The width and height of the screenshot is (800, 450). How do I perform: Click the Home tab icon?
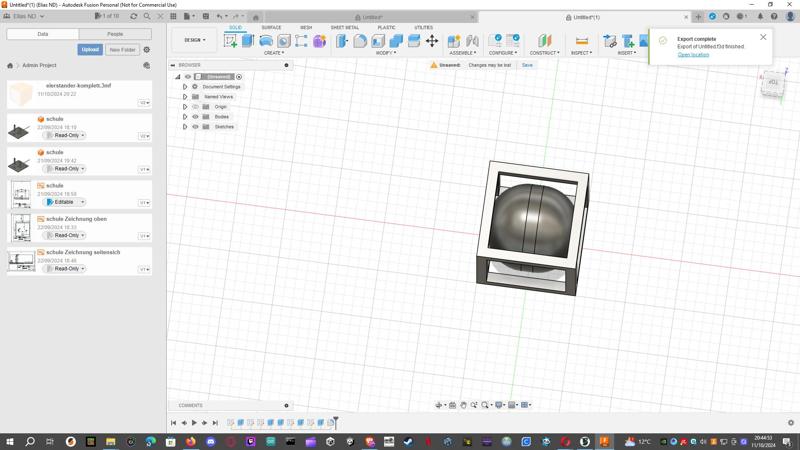[255, 17]
